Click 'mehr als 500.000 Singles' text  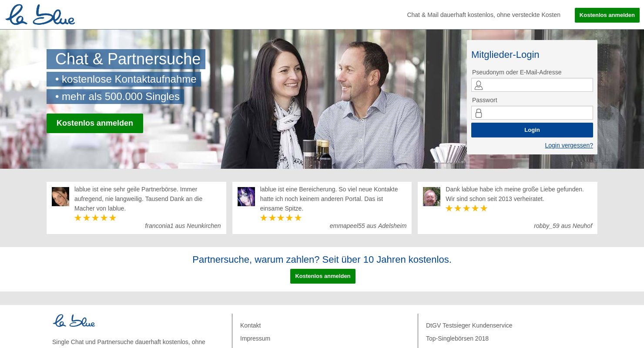click(121, 97)
